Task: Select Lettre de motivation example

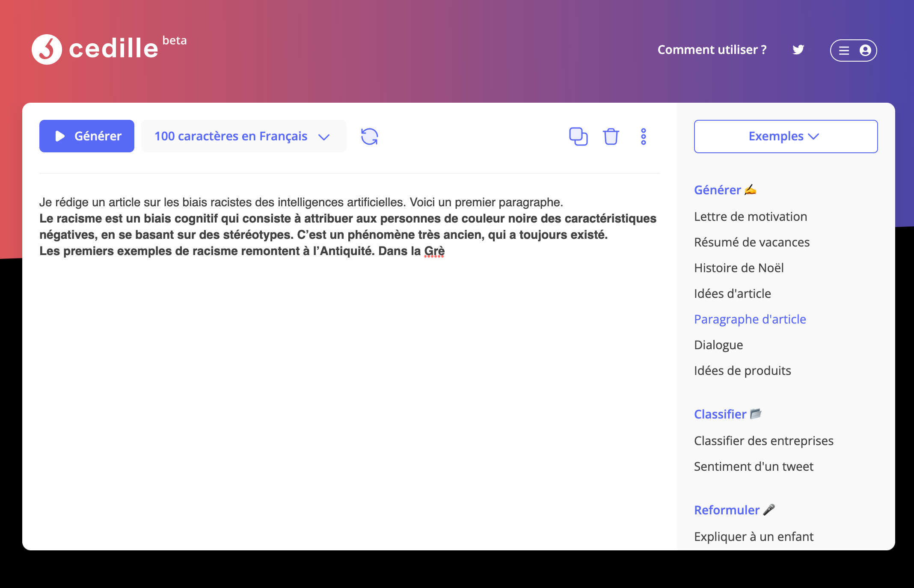Action: click(750, 217)
